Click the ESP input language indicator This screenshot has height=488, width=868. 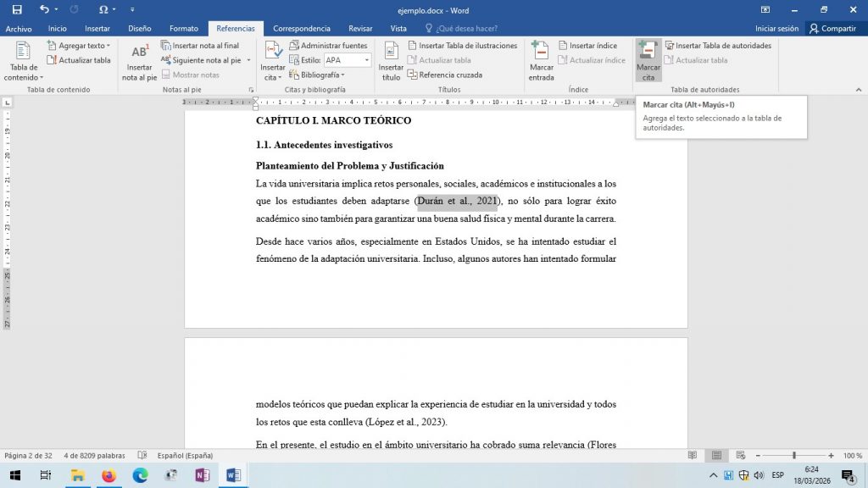point(778,475)
